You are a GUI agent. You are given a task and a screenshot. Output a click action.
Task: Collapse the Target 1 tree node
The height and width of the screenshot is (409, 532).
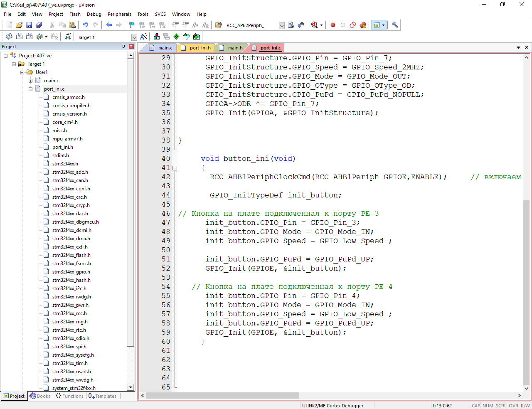[14, 64]
